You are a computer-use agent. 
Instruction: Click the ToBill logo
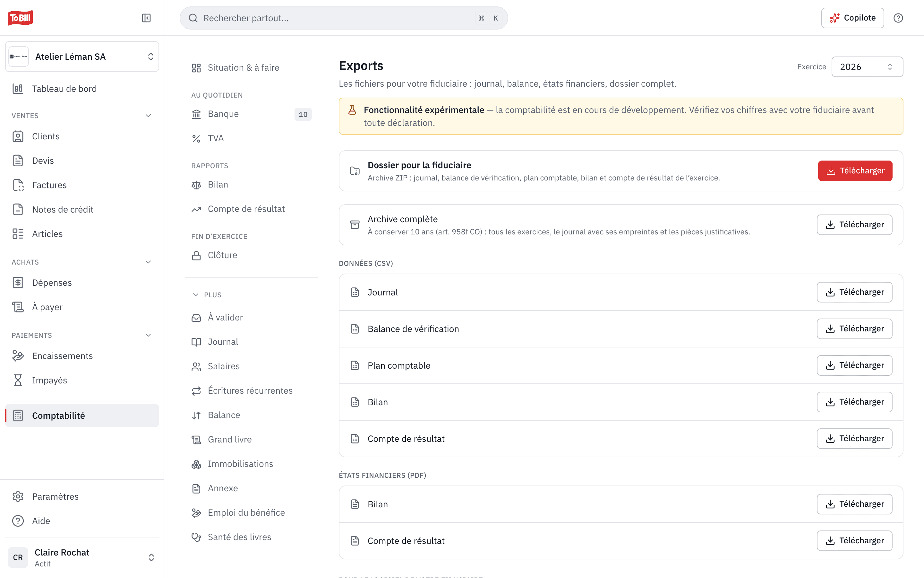point(20,18)
